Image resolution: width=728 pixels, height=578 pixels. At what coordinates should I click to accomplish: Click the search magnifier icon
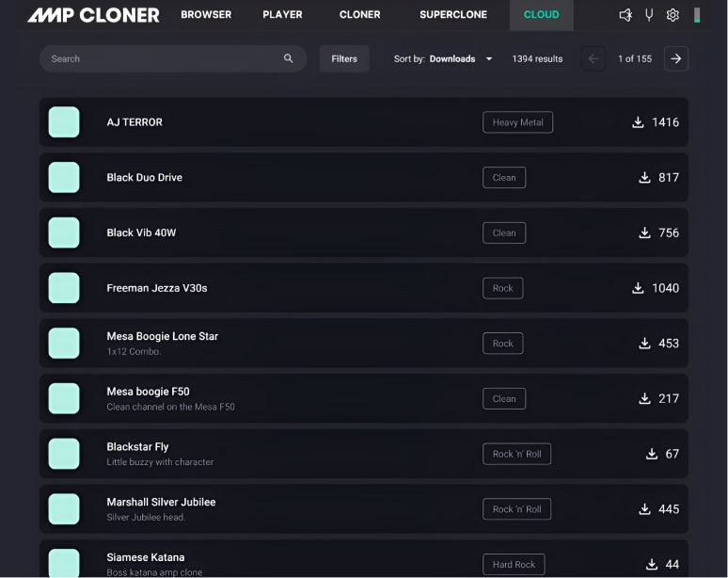pyautogui.click(x=289, y=58)
